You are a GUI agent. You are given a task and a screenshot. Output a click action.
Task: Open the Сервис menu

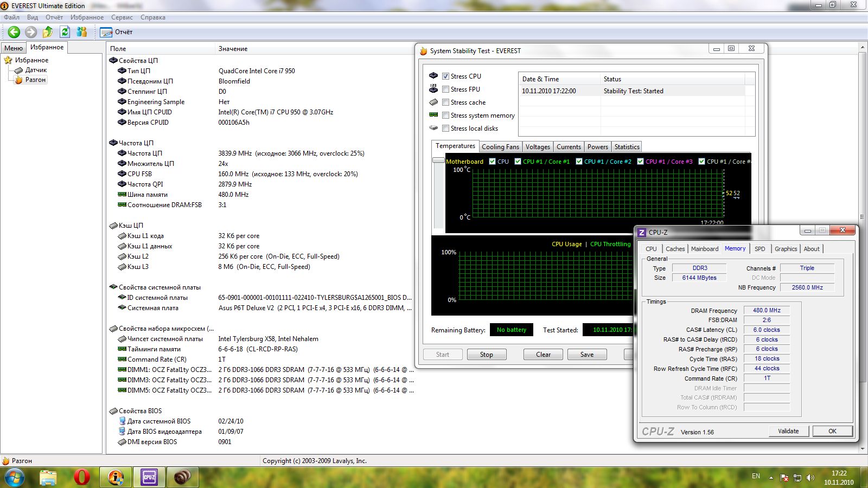point(122,17)
